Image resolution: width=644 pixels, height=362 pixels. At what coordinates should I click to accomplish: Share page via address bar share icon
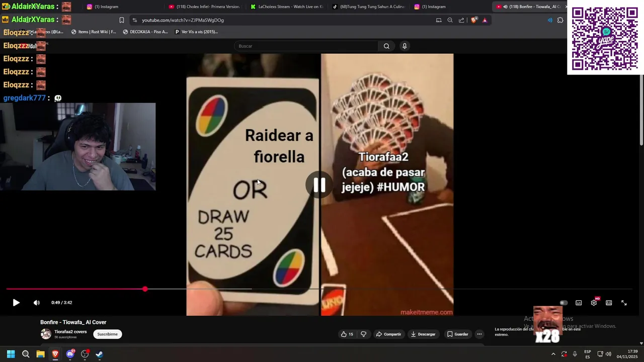tap(461, 20)
